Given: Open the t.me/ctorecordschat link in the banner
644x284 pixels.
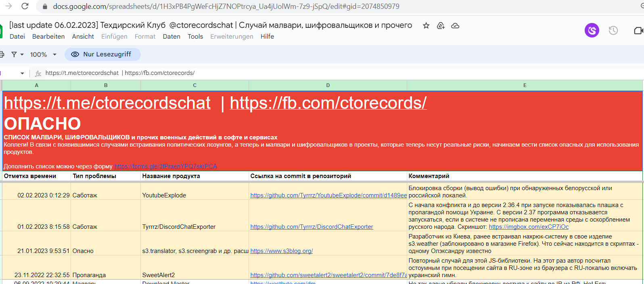Looking at the screenshot, I should [x=107, y=103].
